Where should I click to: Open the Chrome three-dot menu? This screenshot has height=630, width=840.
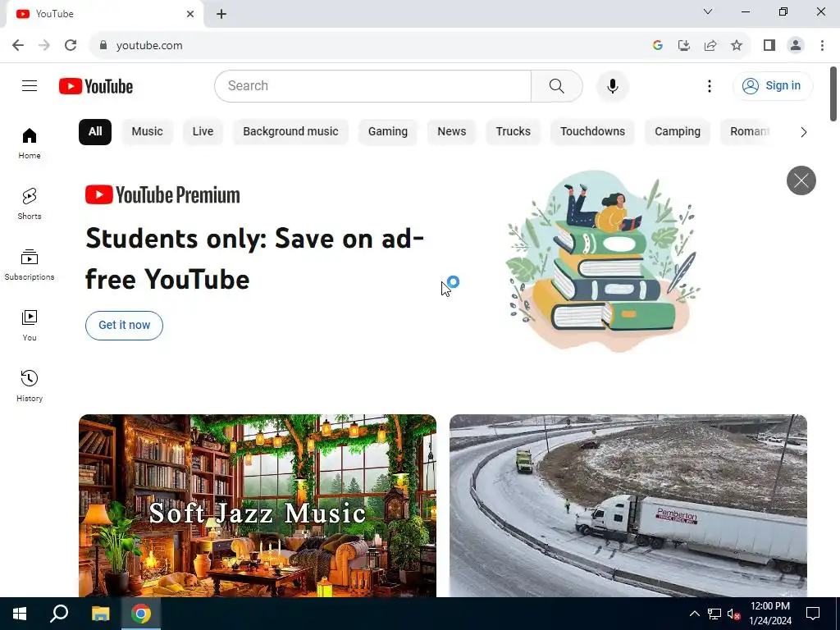tap(822, 45)
